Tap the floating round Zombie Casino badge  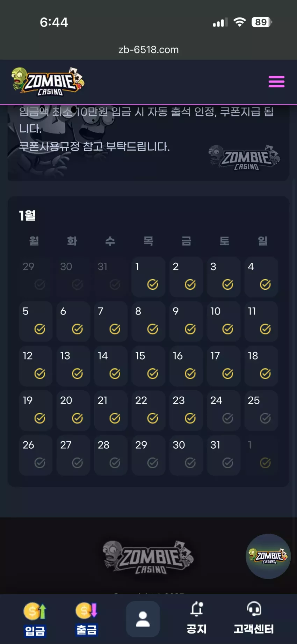268,556
